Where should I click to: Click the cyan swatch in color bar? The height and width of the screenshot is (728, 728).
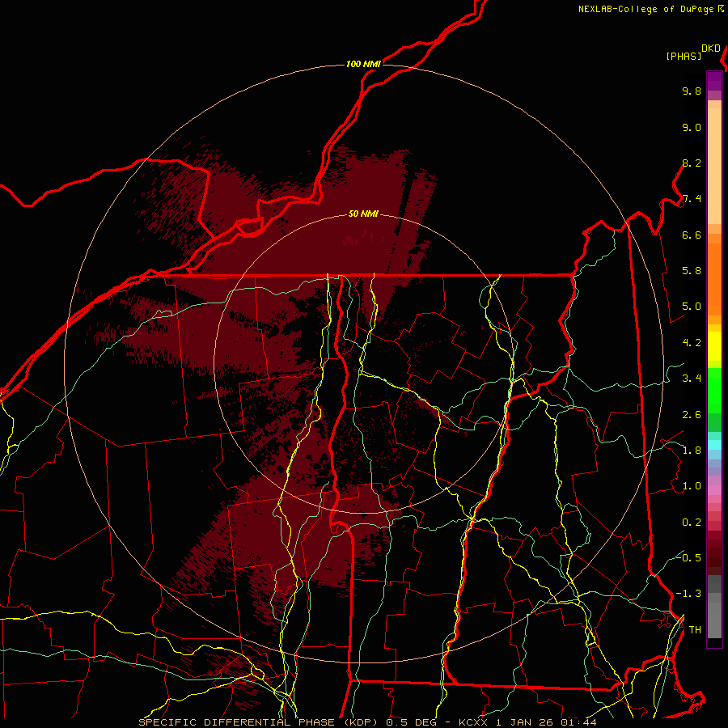click(x=714, y=445)
